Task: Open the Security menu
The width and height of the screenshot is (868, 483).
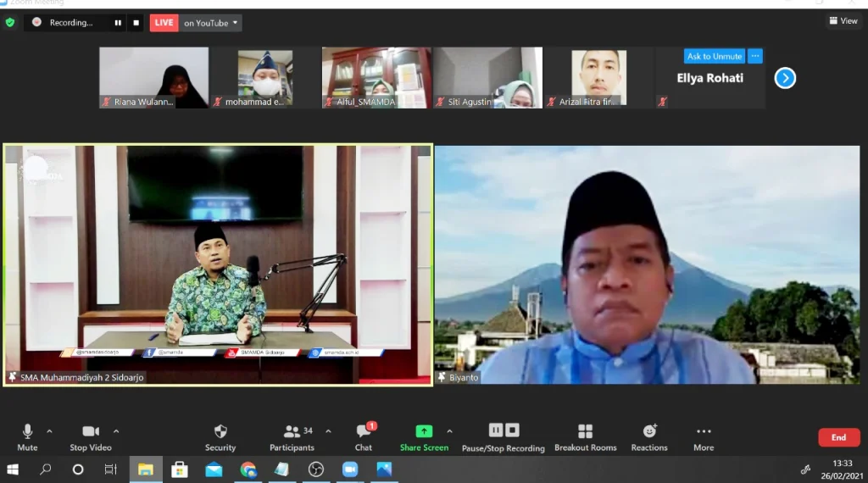Action: [x=220, y=437]
